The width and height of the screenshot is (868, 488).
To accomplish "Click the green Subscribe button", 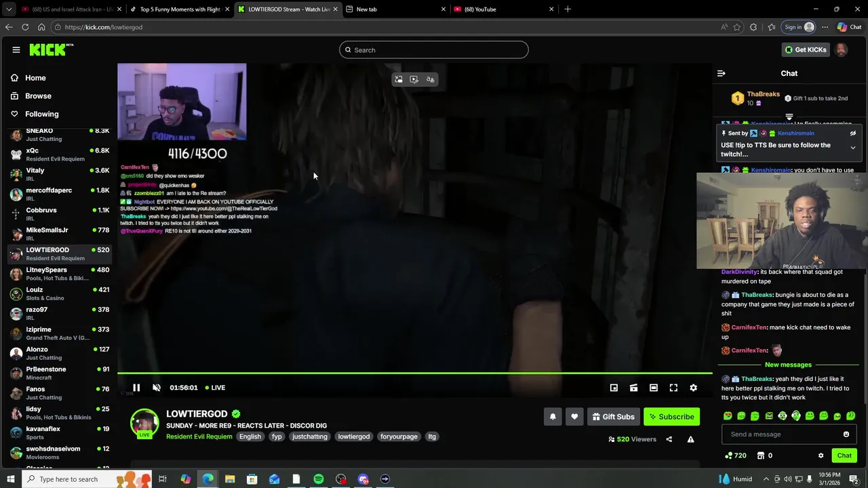I will [671, 417].
